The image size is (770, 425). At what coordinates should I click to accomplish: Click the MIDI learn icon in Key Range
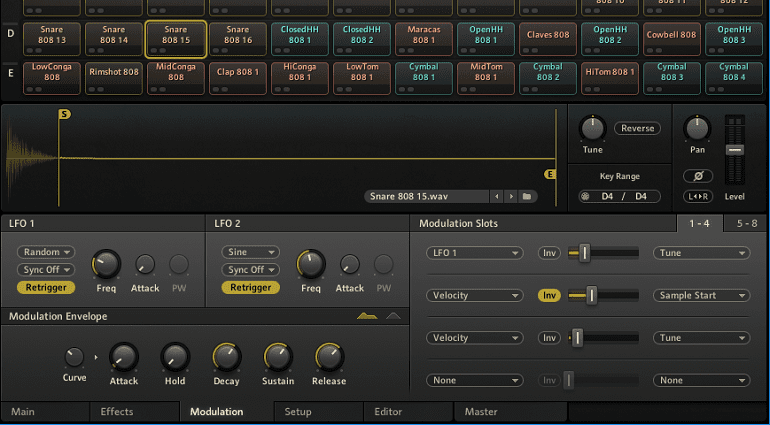click(x=585, y=197)
